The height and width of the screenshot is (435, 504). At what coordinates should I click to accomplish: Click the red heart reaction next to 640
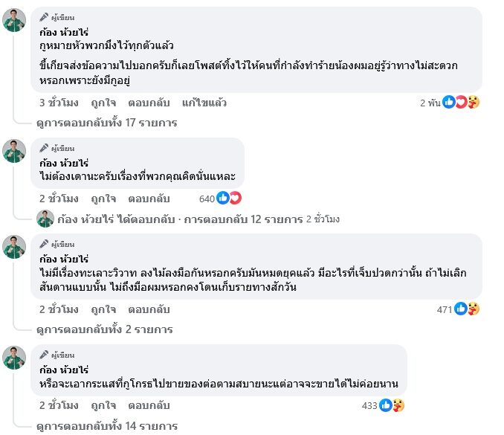pyautogui.click(x=235, y=199)
